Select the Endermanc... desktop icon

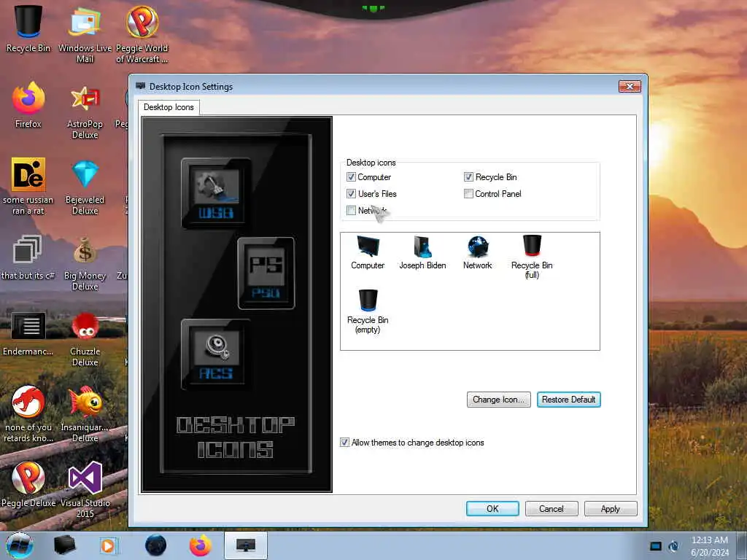[28, 332]
